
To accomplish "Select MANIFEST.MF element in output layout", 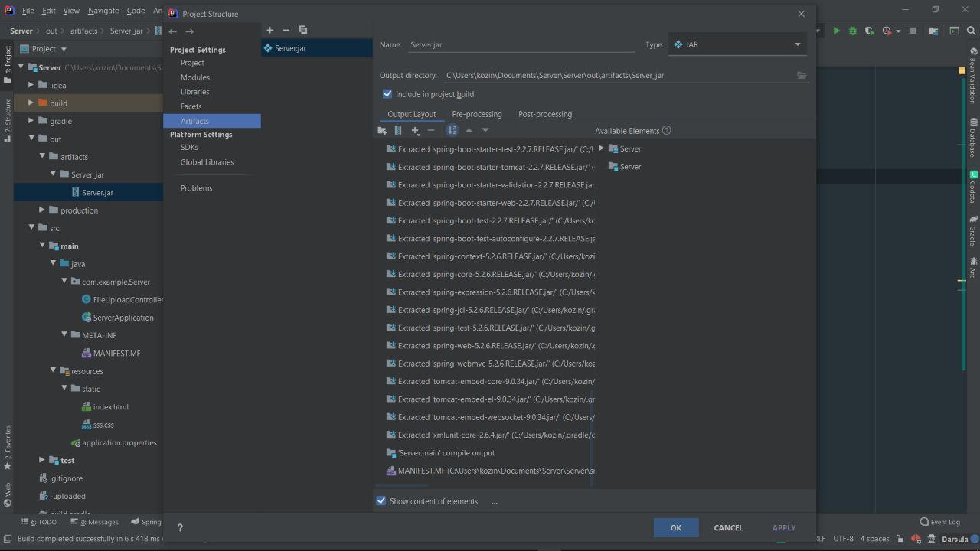I will tap(490, 471).
